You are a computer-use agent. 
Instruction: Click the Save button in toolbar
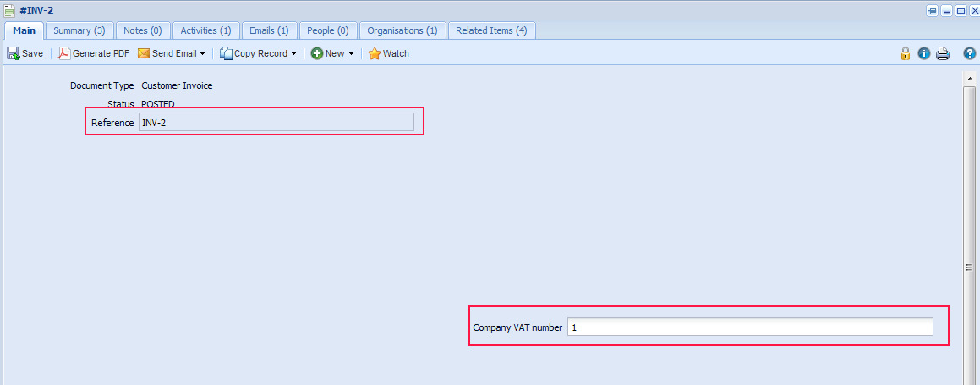coord(25,54)
